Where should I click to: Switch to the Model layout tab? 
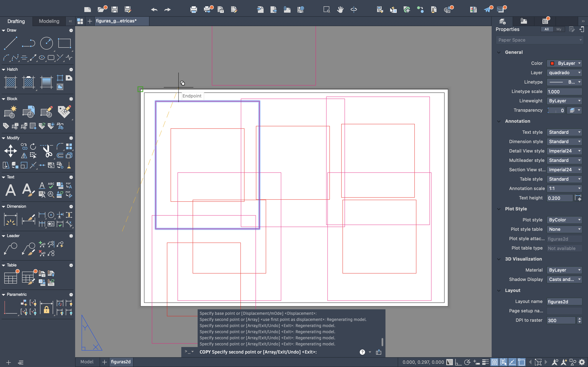[87, 362]
